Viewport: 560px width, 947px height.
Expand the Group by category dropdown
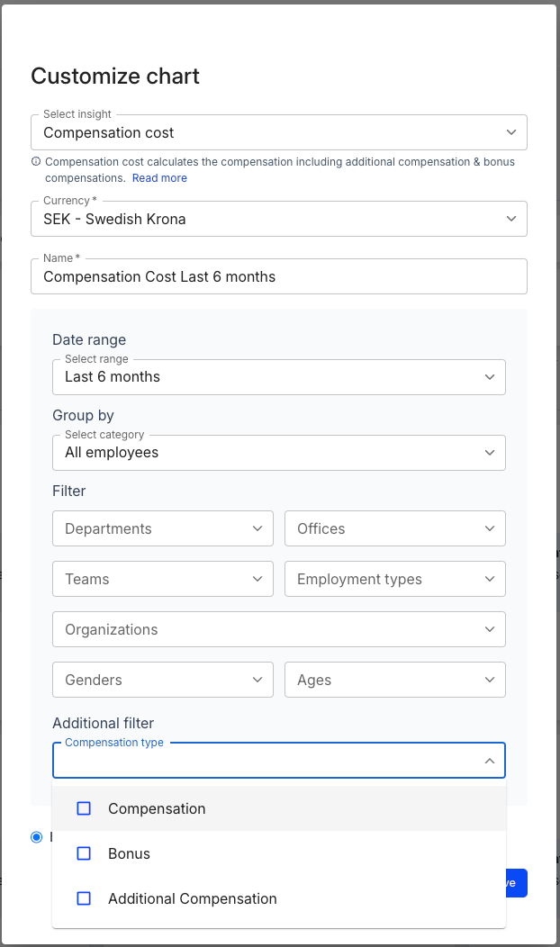pyautogui.click(x=278, y=453)
